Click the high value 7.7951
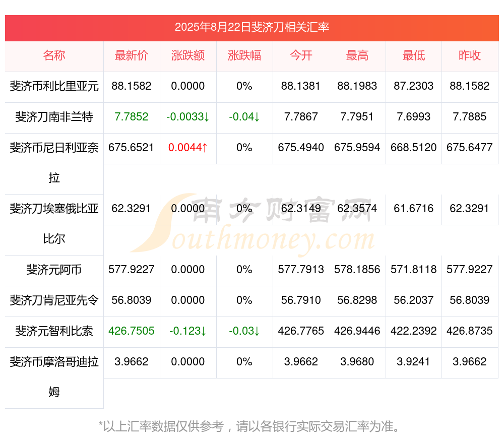Image resolution: width=504 pixels, height=442 pixels. pyautogui.click(x=357, y=117)
